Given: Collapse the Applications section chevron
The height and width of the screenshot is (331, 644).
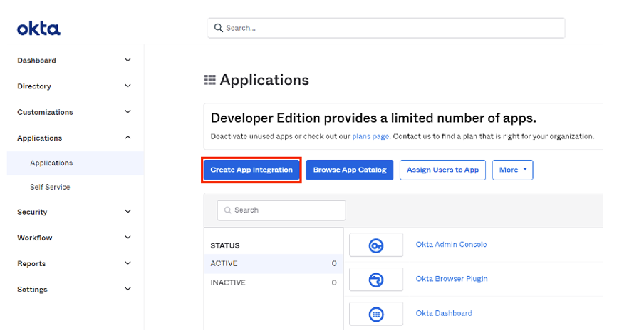Looking at the screenshot, I should click(x=128, y=138).
